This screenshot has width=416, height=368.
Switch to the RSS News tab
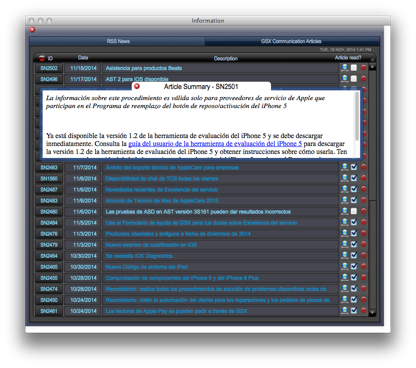117,41
